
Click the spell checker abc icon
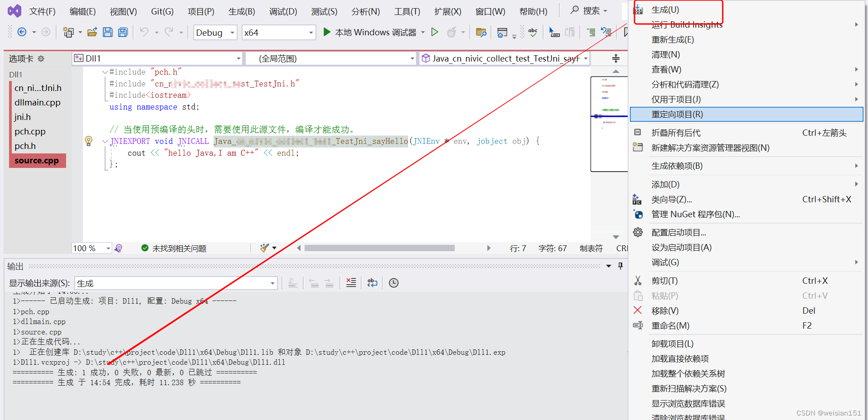pyautogui.click(x=533, y=32)
